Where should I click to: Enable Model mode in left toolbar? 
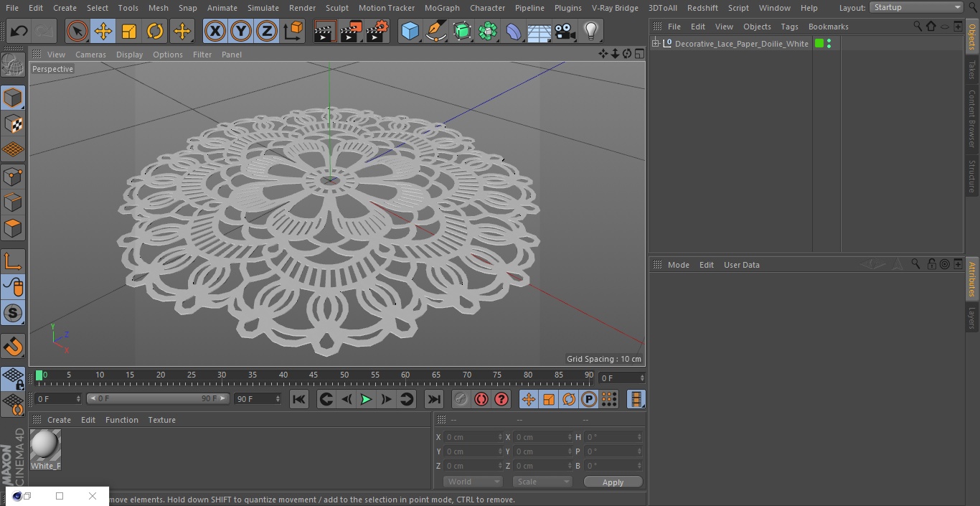(13, 98)
